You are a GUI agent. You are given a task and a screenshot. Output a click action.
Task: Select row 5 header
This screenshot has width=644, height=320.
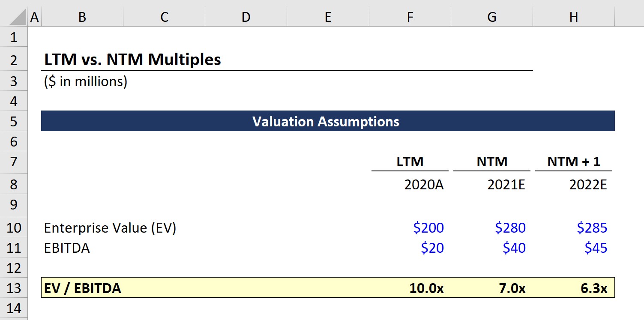14,121
